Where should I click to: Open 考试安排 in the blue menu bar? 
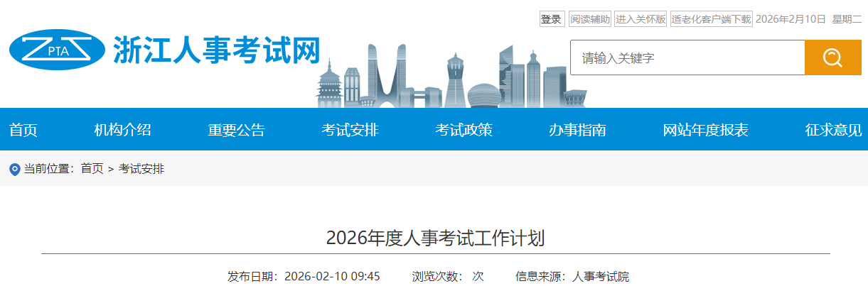tap(350, 130)
